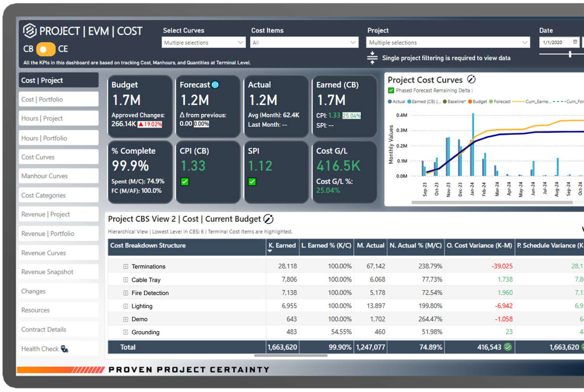
Task: Click the green checkbox under CPI (CB)
Action: (185, 182)
